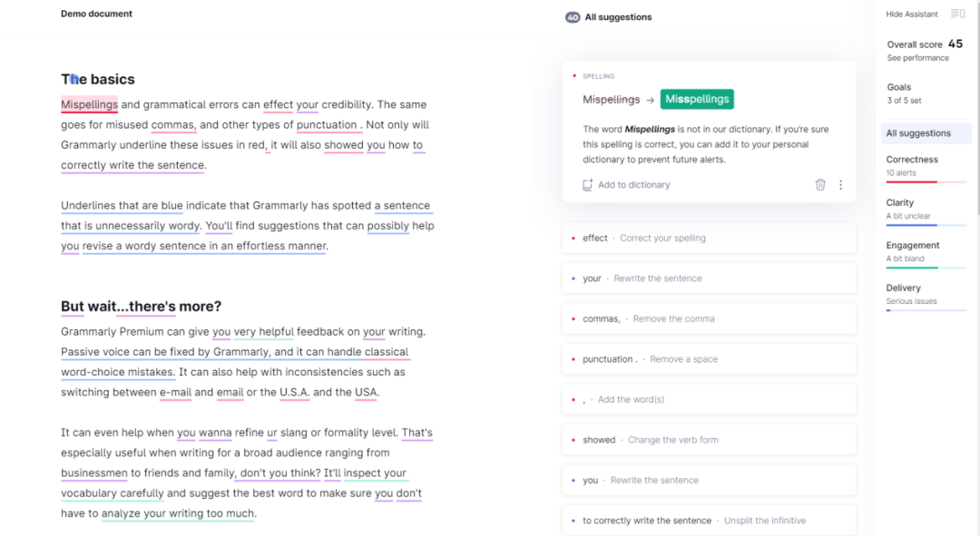Dismiss the Mispellings suggestion with trash icon
Image resolution: width=980 pixels, height=536 pixels.
pos(820,185)
